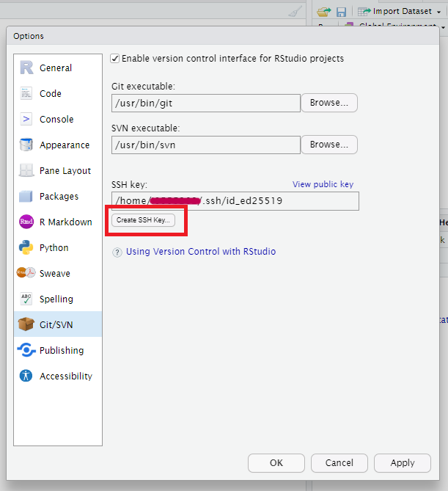448x491 pixels.
Task: Select the Code settings icon
Action: (x=26, y=93)
